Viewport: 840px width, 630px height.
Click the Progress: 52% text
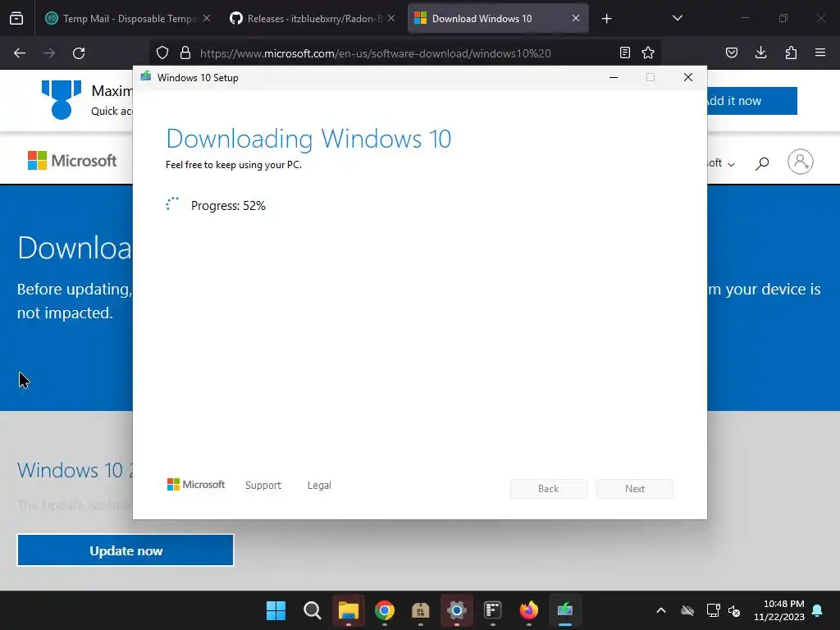(228, 206)
